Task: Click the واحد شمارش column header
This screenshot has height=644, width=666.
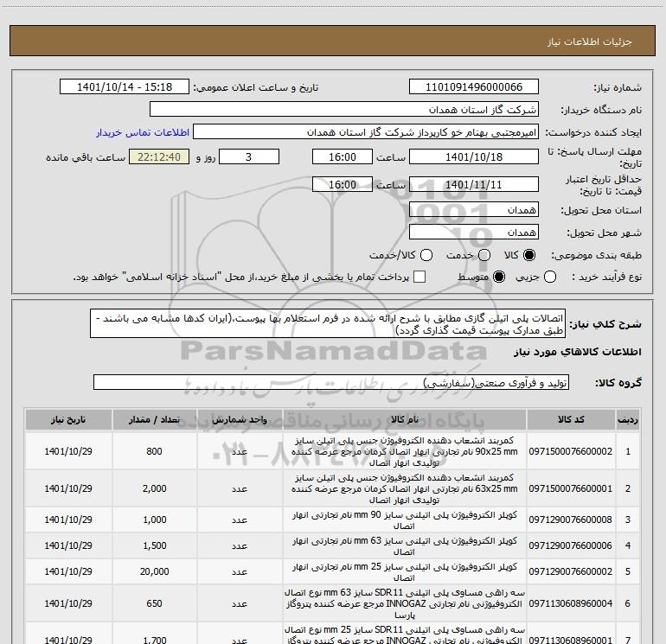Action: 240,419
